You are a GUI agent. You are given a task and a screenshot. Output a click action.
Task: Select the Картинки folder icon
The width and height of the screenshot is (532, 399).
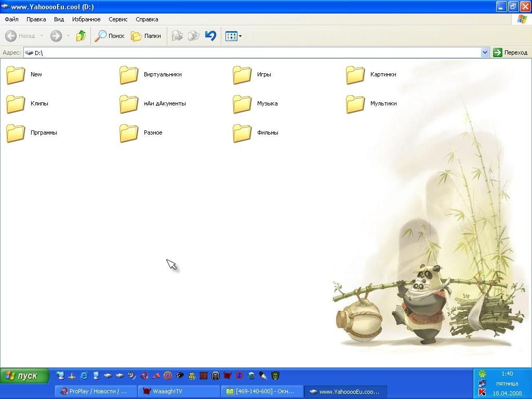[x=355, y=75]
